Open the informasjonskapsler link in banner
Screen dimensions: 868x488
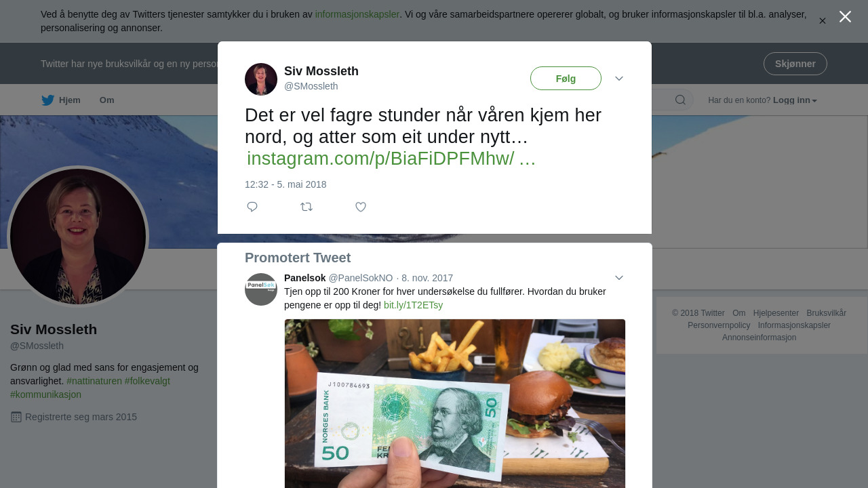(357, 14)
